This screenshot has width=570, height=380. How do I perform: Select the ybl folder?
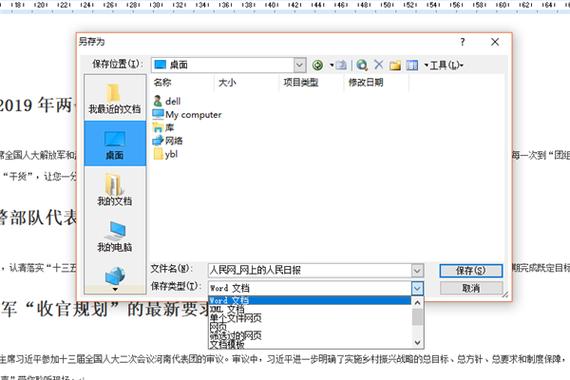165,154
